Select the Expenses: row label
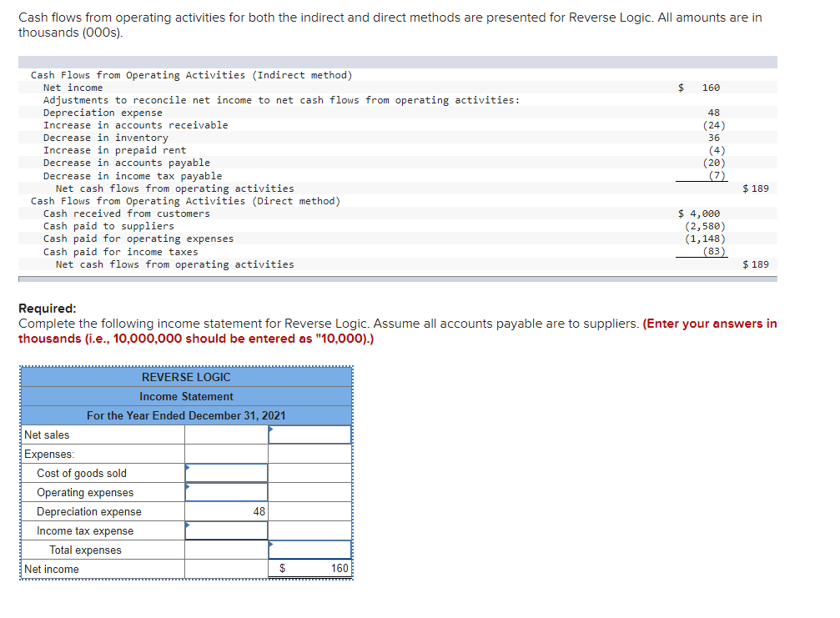The image size is (840, 618). [x=46, y=454]
